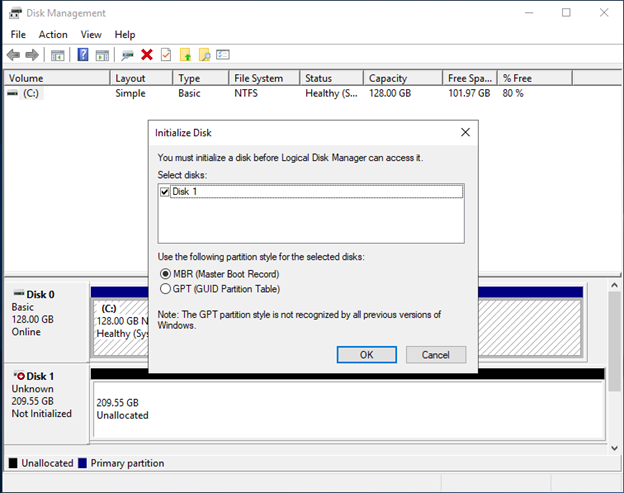
Task: Select the (C:) volume row name
Action: [x=31, y=93]
